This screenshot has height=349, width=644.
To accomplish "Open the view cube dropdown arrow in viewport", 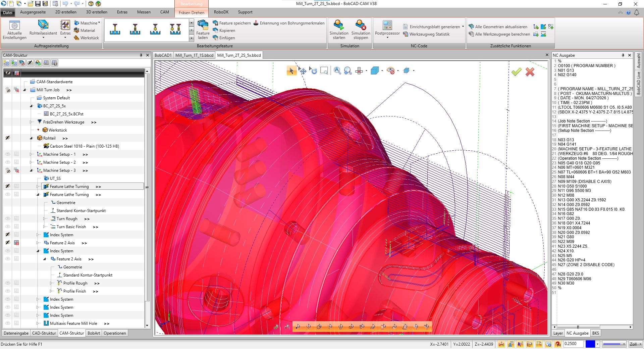I will click(x=382, y=70).
